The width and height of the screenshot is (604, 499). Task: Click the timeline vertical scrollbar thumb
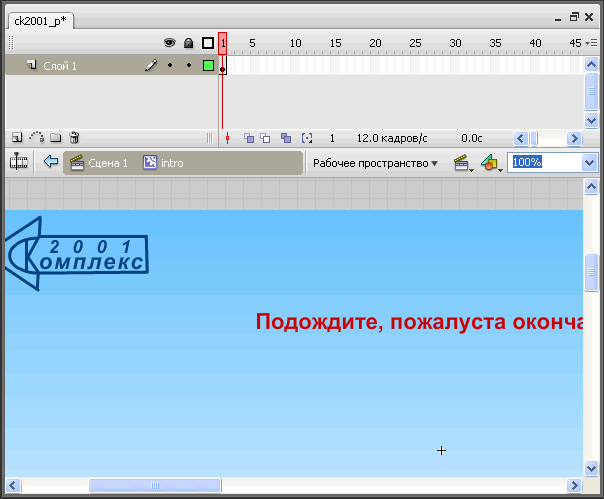coord(591,91)
